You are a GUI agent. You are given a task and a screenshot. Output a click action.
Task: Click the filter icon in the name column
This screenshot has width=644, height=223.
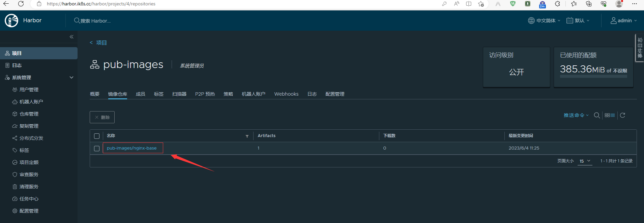[x=247, y=136]
